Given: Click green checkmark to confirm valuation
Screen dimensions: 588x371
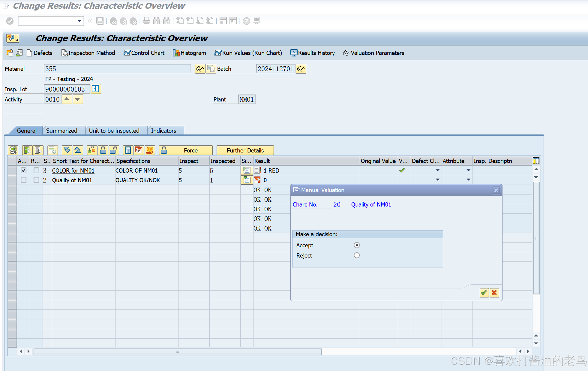Looking at the screenshot, I should (x=484, y=293).
